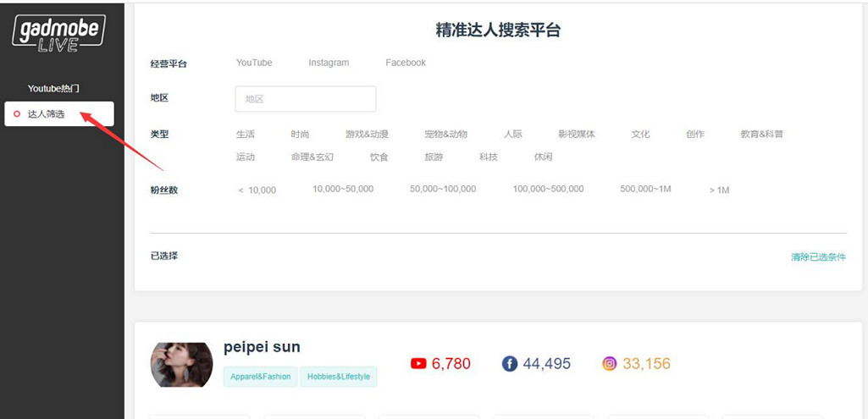
Task: Click the gadmobe LIVE logo
Action: 58,35
